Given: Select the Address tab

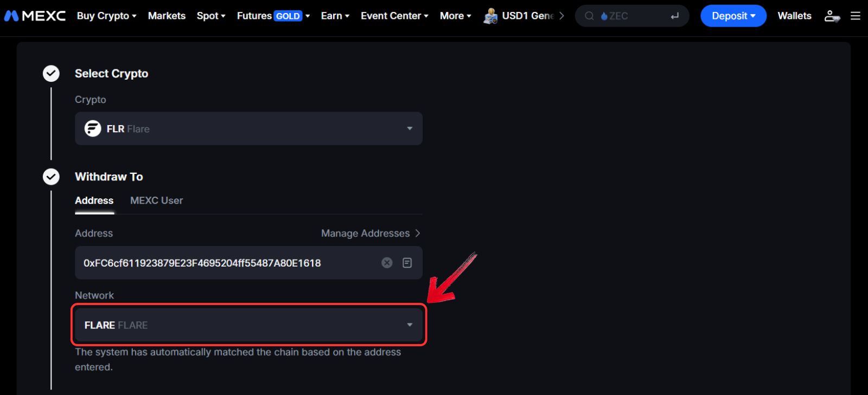Looking at the screenshot, I should 94,200.
